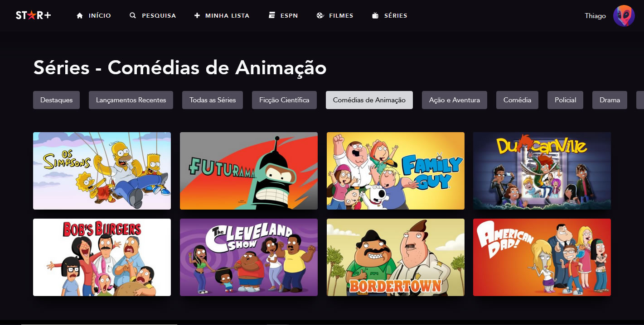Click the Início home icon
This screenshot has width=644, height=325.
(80, 15)
